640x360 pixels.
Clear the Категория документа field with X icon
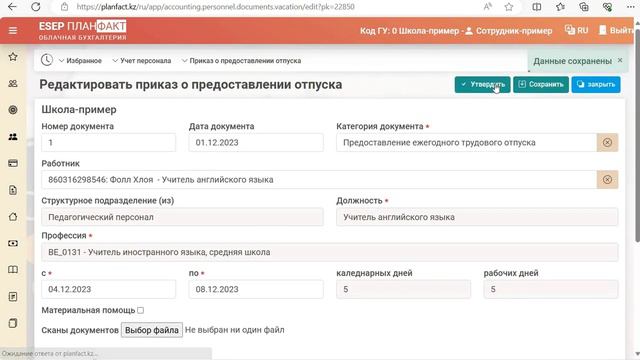coord(607,142)
